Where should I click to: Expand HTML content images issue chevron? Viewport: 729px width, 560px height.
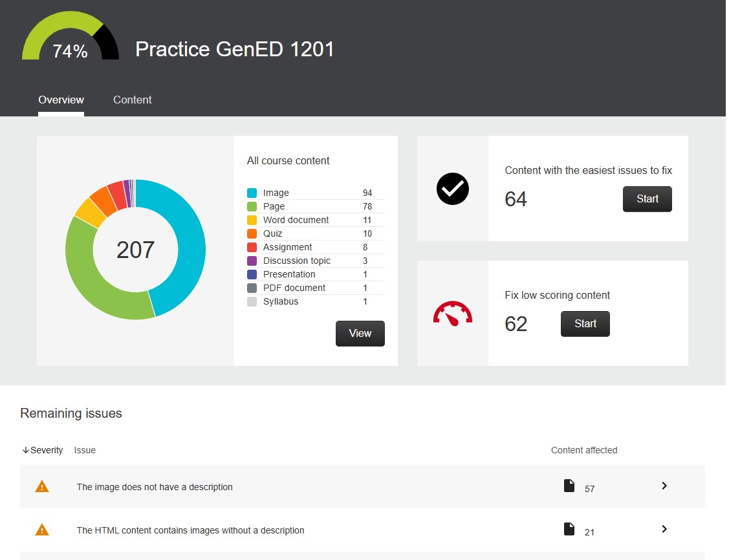pos(664,529)
